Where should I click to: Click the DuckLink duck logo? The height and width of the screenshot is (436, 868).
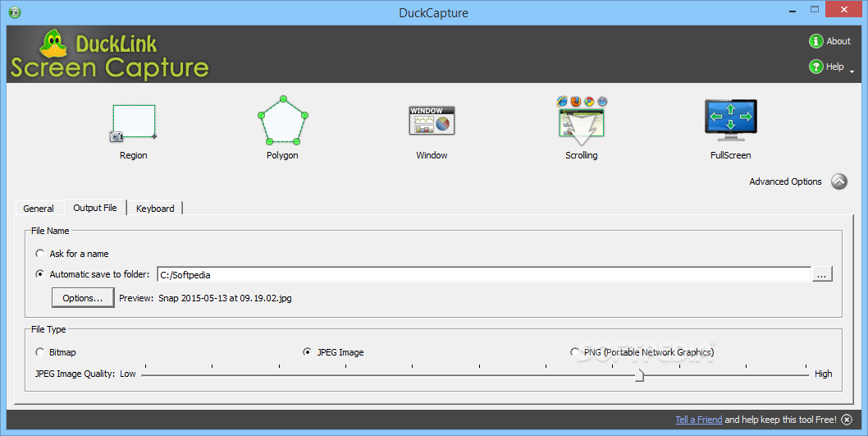pos(53,44)
